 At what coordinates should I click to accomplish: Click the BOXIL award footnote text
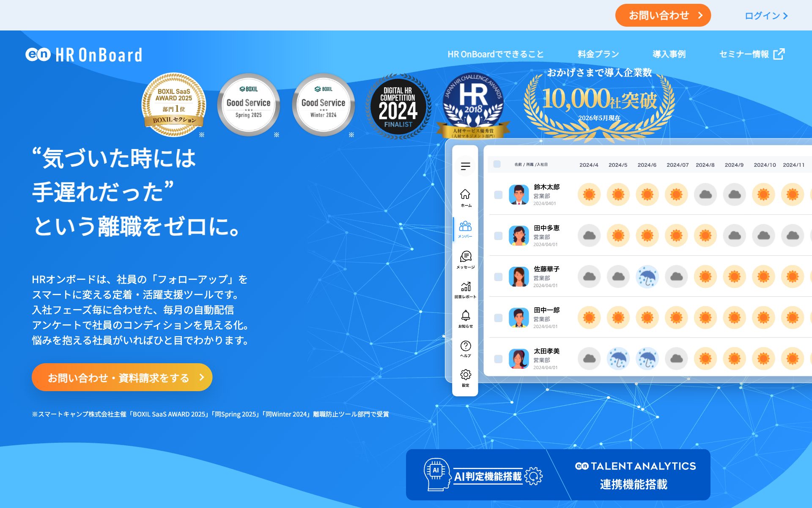pos(210,414)
